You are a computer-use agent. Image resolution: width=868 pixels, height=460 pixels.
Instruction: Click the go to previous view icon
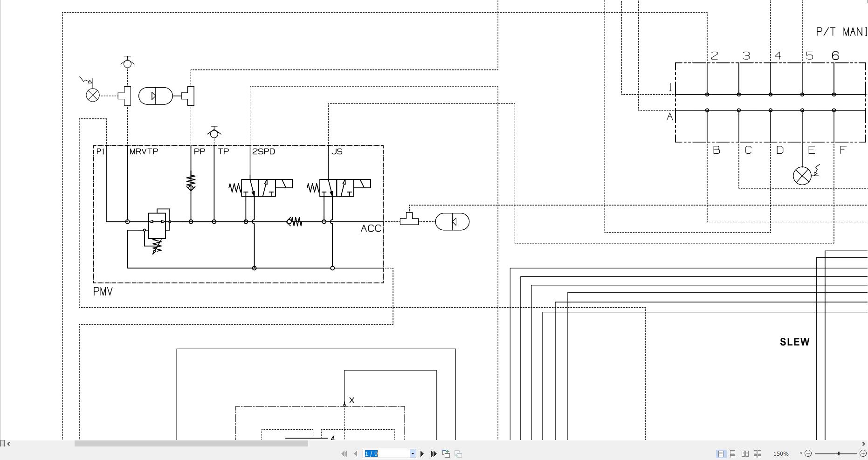(x=446, y=453)
